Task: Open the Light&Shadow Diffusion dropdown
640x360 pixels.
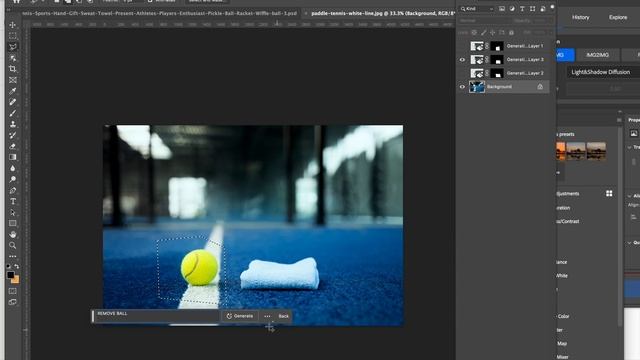Action: click(604, 72)
